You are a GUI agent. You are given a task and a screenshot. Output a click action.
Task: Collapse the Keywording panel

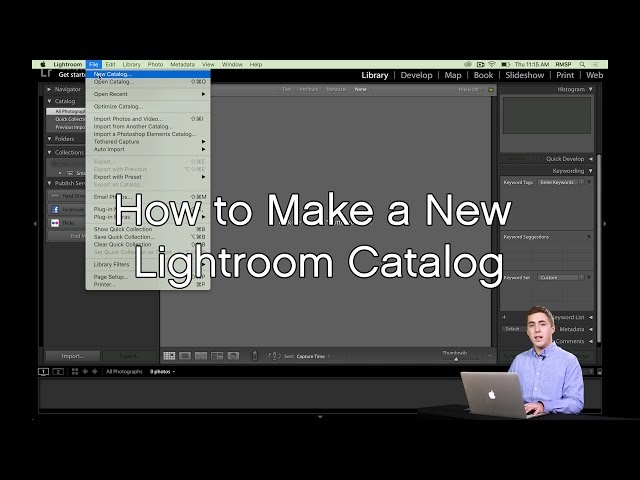pyautogui.click(x=590, y=171)
